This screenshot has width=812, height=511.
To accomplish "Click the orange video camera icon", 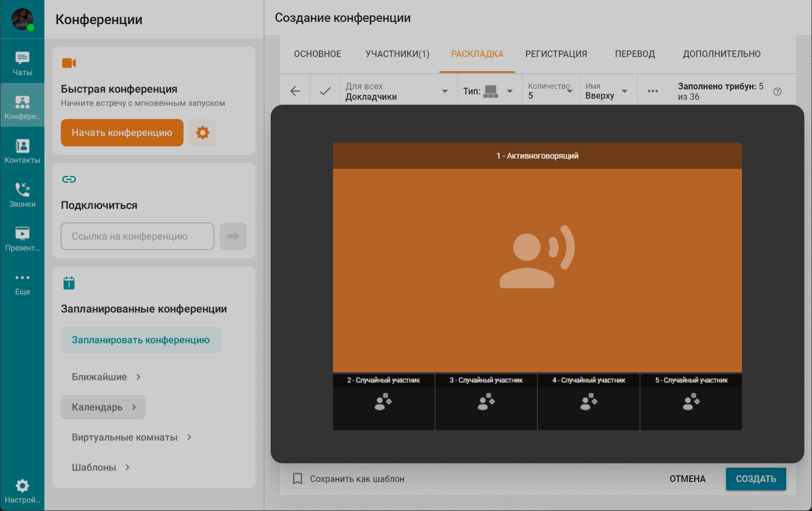I will 69,63.
